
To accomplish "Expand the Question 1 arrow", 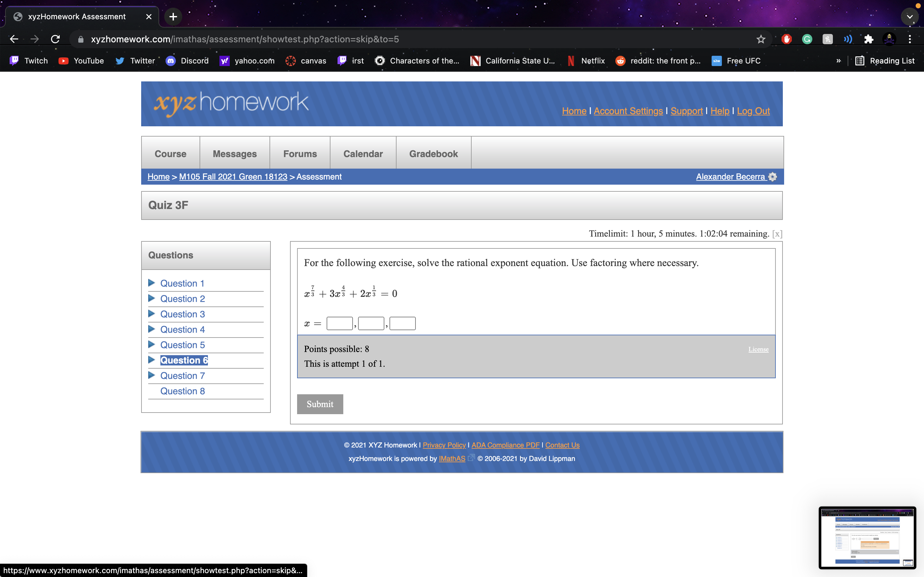I will (151, 283).
